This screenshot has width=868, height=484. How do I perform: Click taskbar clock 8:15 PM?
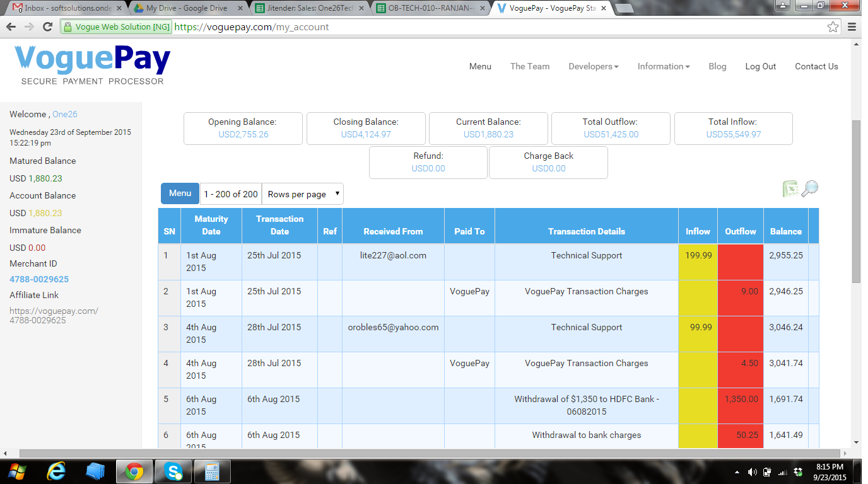[x=830, y=467]
